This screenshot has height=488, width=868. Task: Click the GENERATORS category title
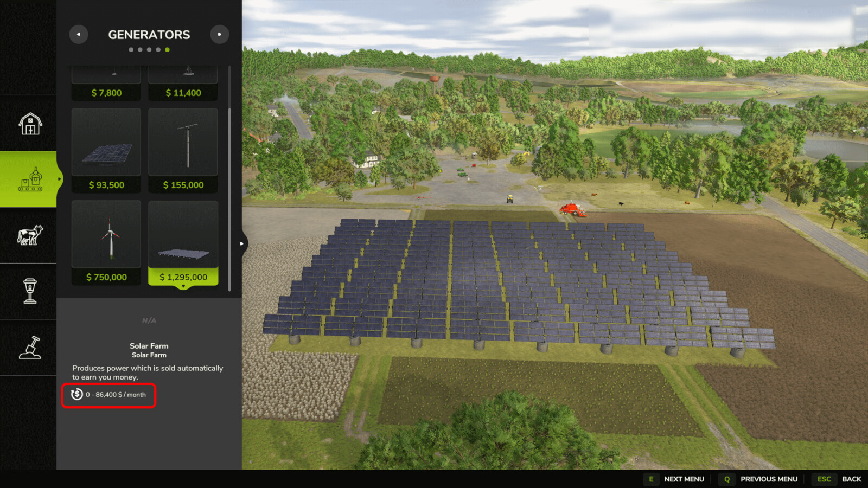click(149, 35)
